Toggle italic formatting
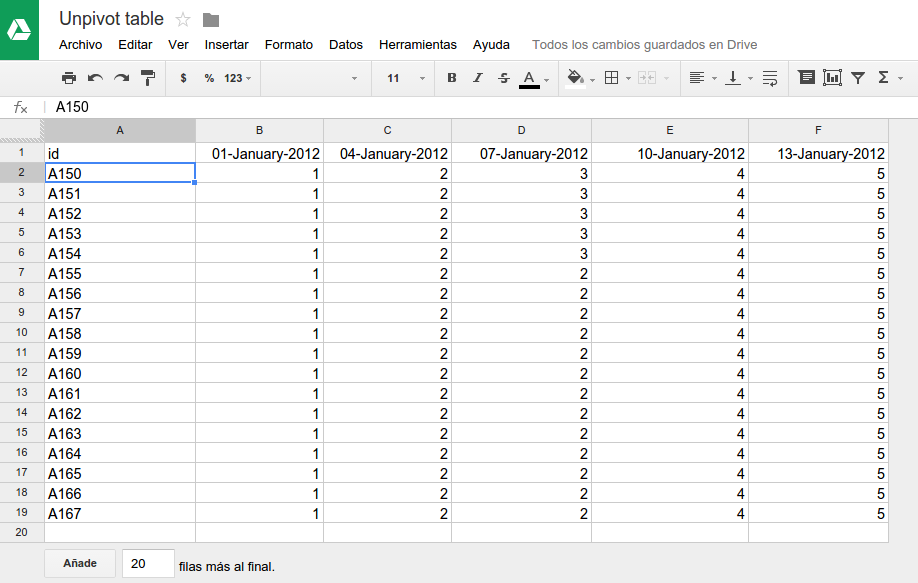This screenshot has width=918, height=583. (x=478, y=78)
